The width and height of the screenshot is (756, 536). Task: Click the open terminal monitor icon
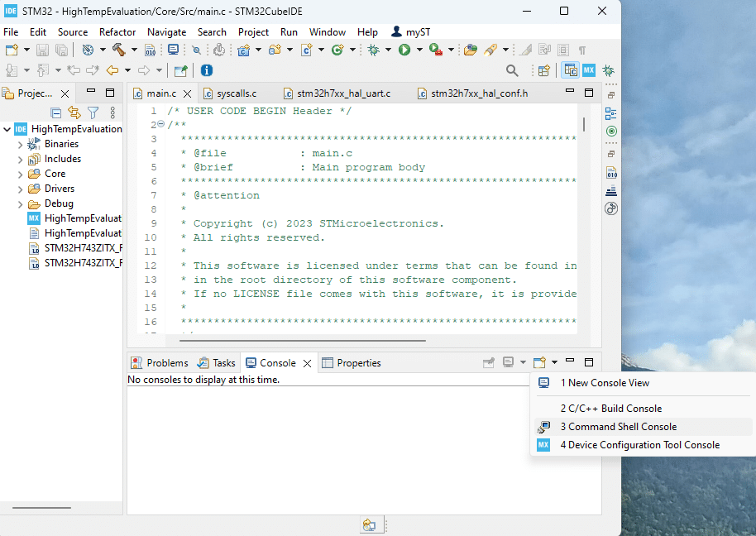coord(173,50)
